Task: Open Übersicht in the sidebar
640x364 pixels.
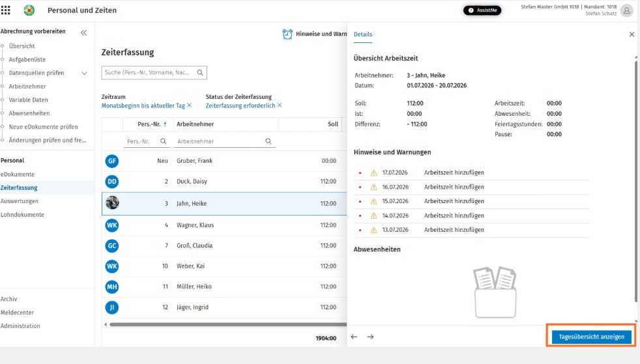Action: tap(22, 46)
